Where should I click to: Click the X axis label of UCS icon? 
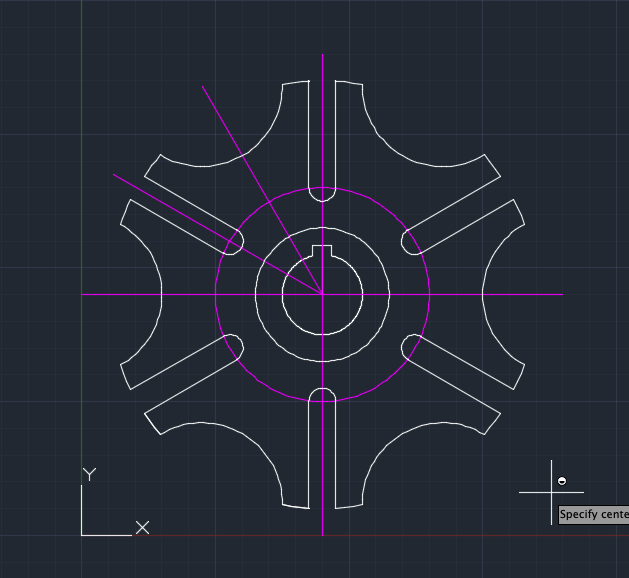(142, 527)
